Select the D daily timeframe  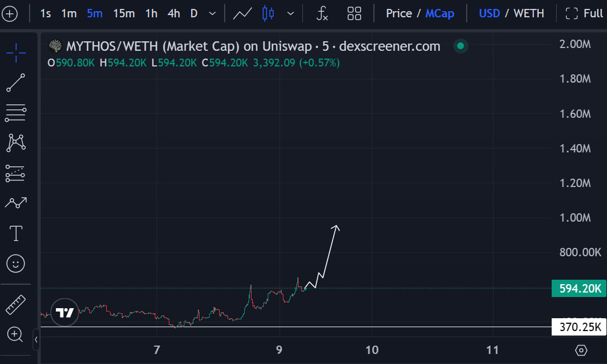click(x=194, y=13)
